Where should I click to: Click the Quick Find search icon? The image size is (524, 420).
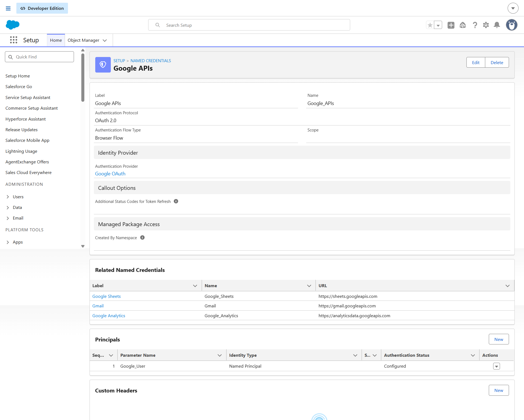pos(11,57)
